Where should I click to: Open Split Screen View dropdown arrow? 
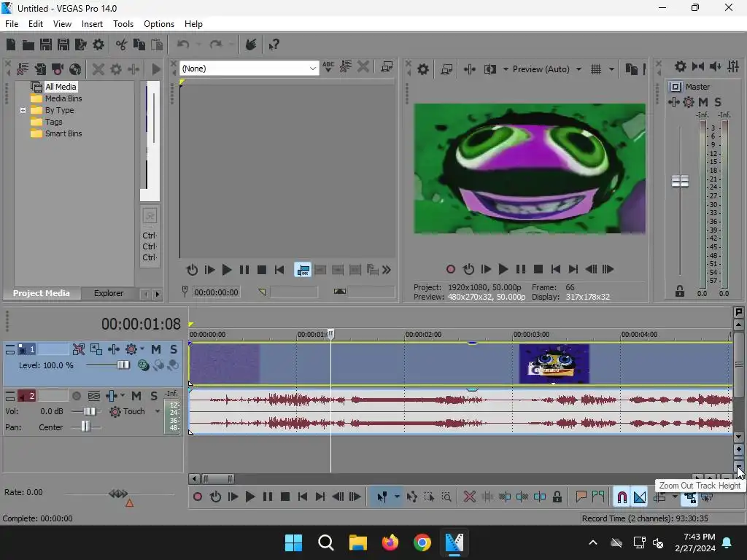506,69
